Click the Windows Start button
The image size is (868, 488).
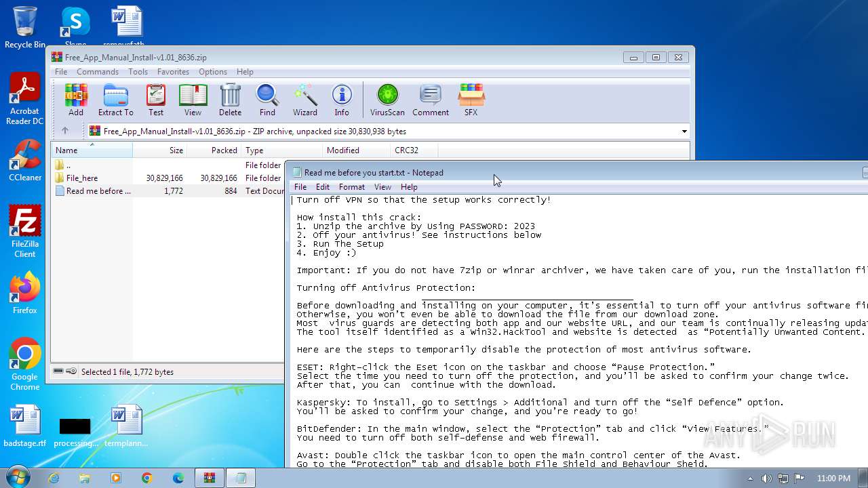17,478
